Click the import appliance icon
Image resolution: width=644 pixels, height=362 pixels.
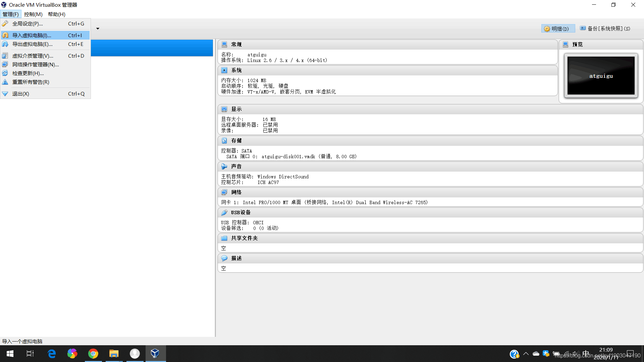click(x=5, y=35)
